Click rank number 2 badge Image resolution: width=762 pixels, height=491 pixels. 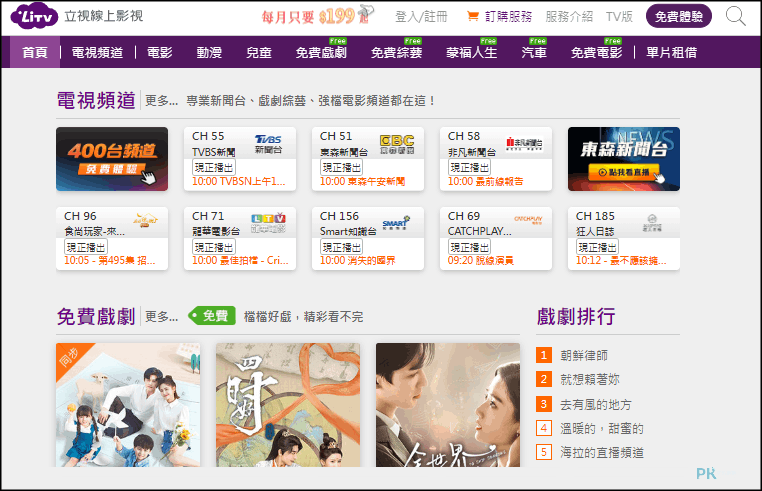tap(544, 379)
